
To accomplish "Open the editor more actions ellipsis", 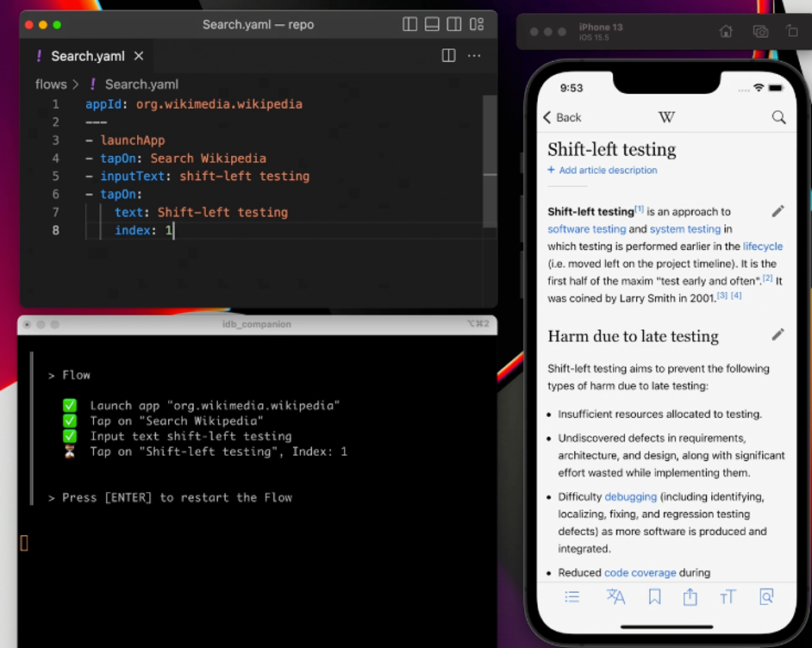I will [x=474, y=55].
